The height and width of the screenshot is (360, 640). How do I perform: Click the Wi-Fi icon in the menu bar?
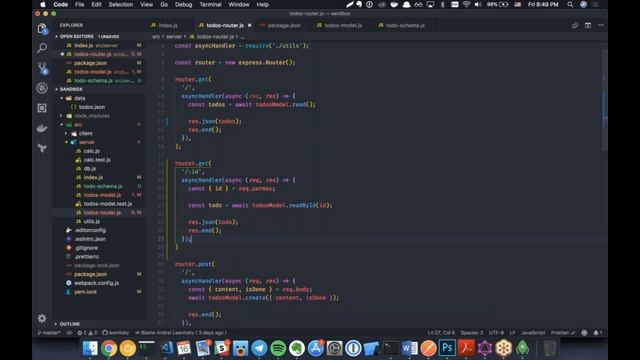coord(466,4)
